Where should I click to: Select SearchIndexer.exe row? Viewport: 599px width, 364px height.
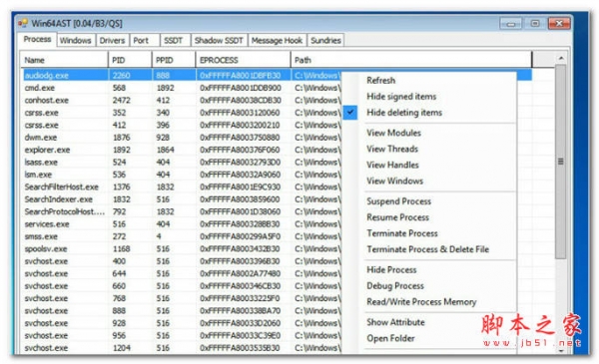182,199
